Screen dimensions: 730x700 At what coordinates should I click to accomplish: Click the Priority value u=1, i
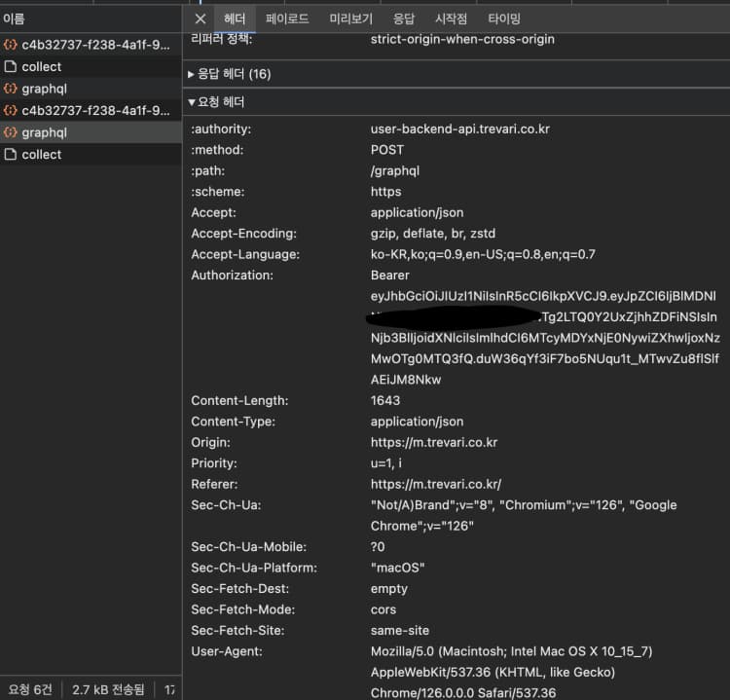(x=386, y=463)
